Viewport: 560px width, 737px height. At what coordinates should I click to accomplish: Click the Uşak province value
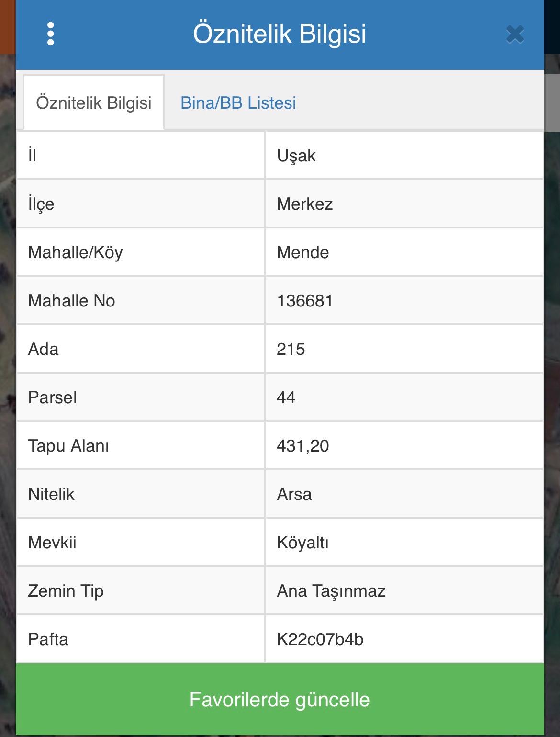click(x=296, y=156)
